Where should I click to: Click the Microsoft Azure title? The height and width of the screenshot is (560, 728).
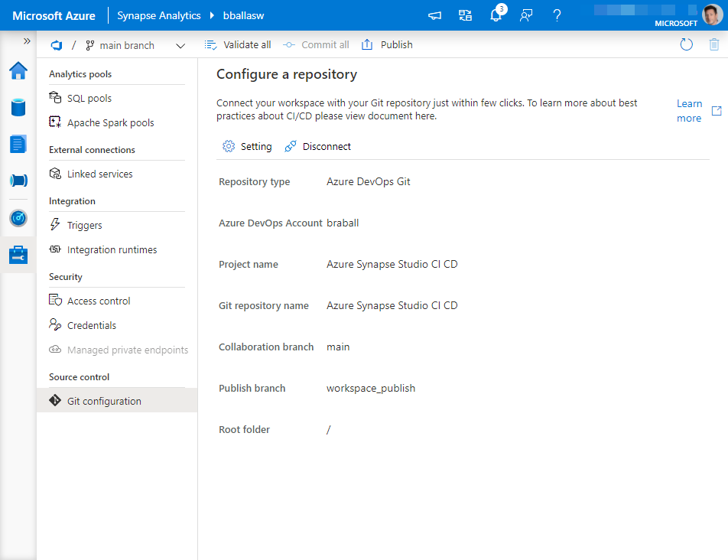tap(54, 15)
